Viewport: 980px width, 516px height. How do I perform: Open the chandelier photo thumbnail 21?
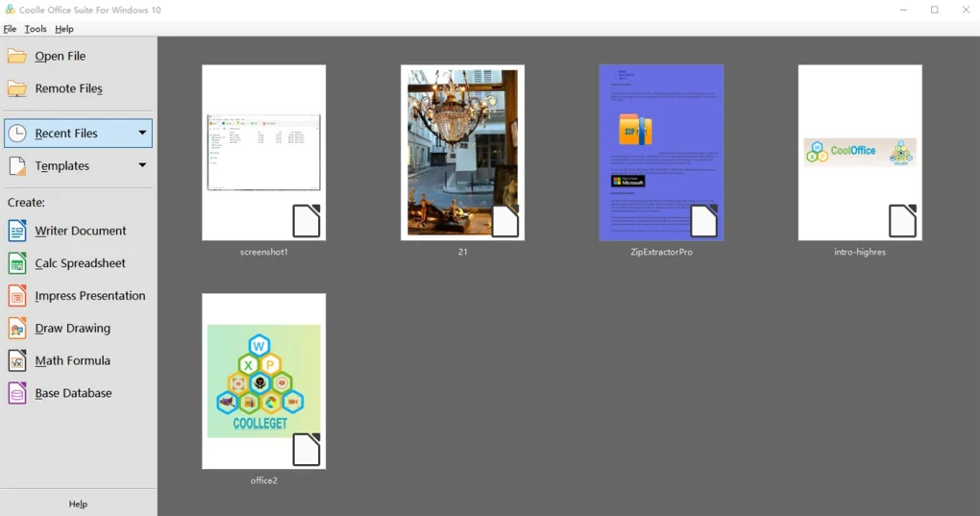point(462,153)
